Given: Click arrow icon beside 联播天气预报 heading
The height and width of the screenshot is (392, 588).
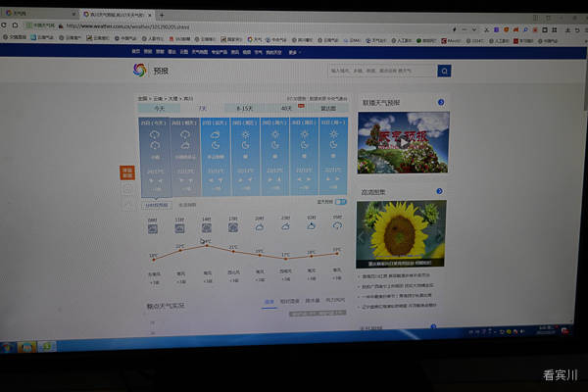Looking at the screenshot, I should click(441, 102).
